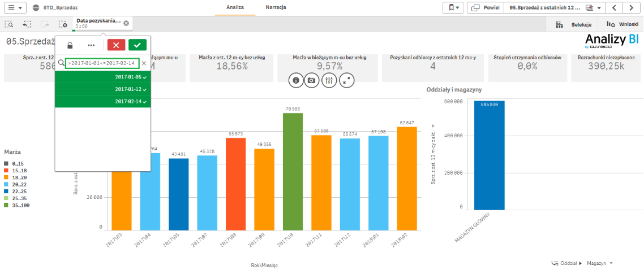
Task: Open chart info details icon
Action: (295, 80)
